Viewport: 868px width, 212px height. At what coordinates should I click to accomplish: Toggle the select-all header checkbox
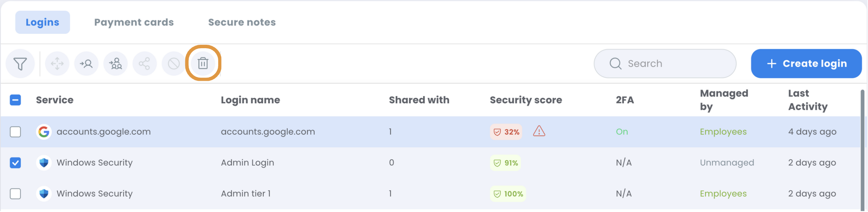[15, 100]
